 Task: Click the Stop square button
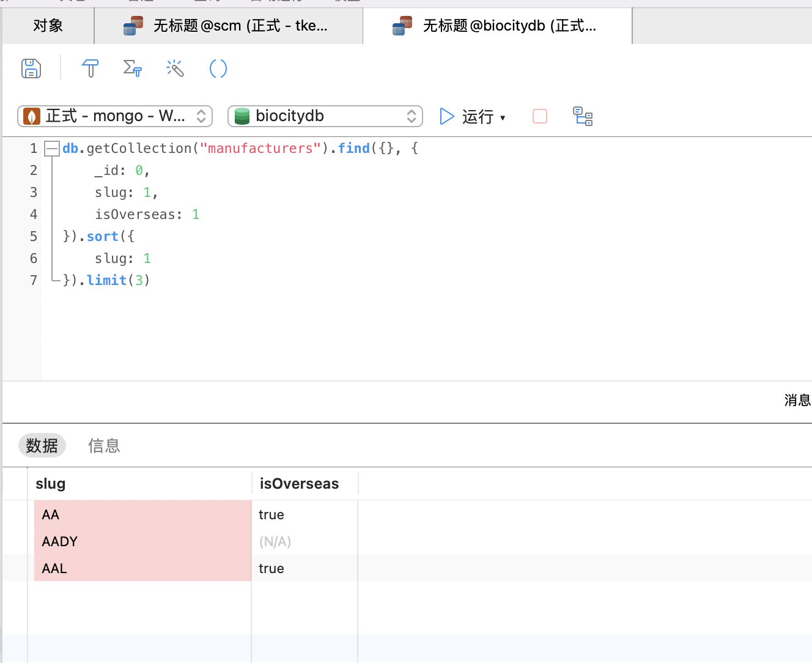[x=540, y=116]
